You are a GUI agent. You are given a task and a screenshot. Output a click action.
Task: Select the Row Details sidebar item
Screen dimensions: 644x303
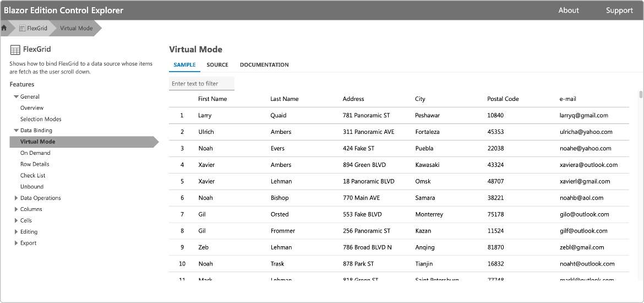tap(35, 164)
